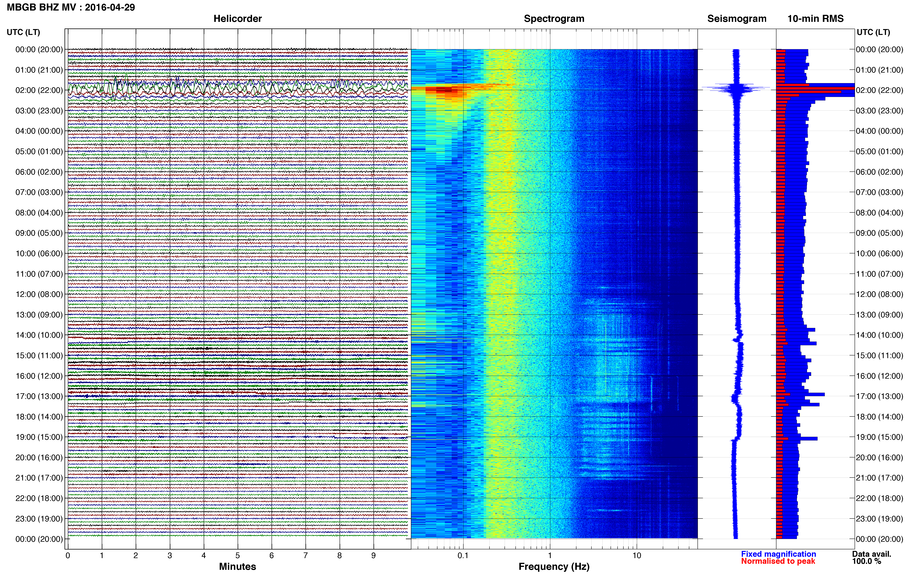Viewport: 924px width, 578px height.
Task: Click right time label 17:00 (13:00)
Action: pos(879,396)
